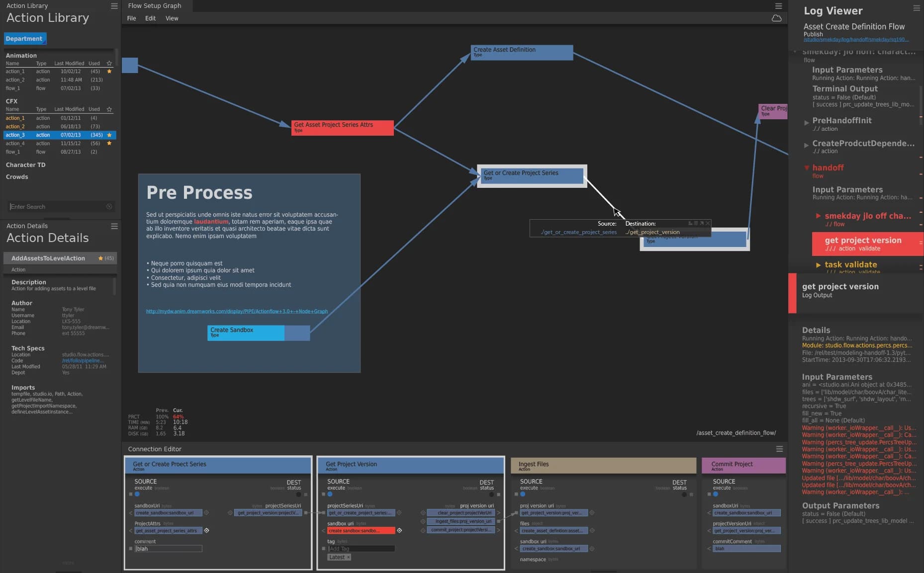Open the Edit menu
The image size is (924, 573).
point(150,18)
